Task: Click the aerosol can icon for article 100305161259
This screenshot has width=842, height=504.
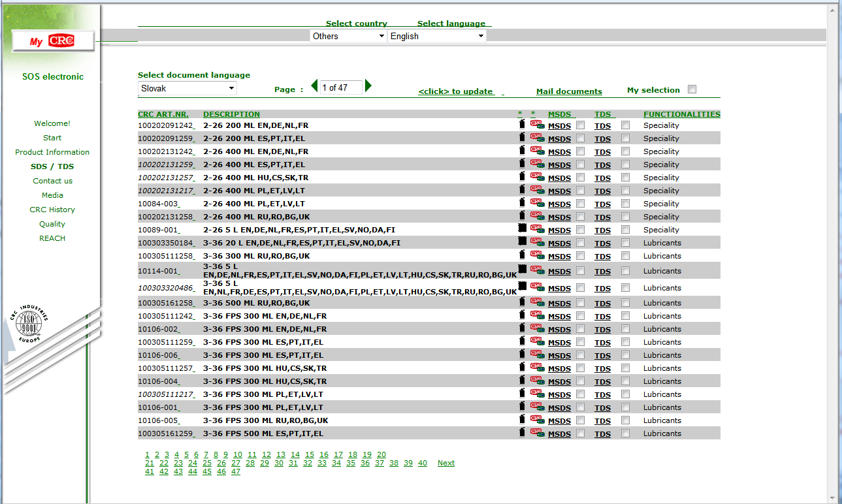Action: point(521,432)
